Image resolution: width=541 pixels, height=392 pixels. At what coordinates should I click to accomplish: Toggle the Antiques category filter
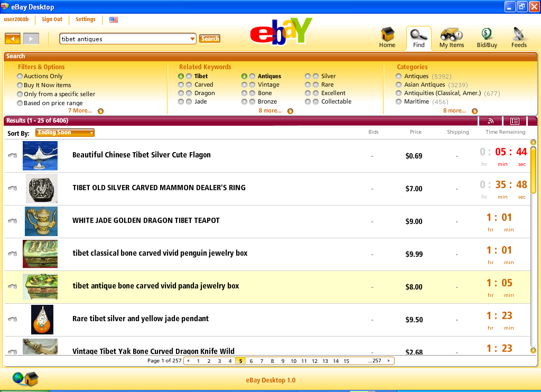point(398,76)
